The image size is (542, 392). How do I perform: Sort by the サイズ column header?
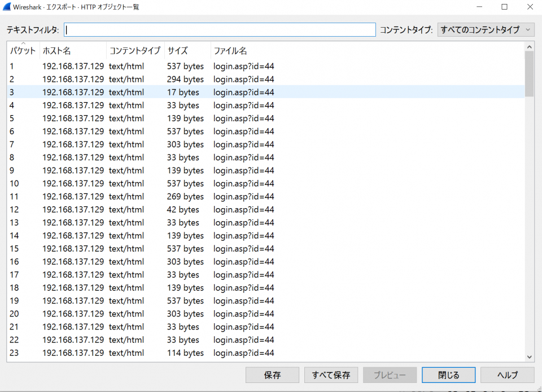187,51
